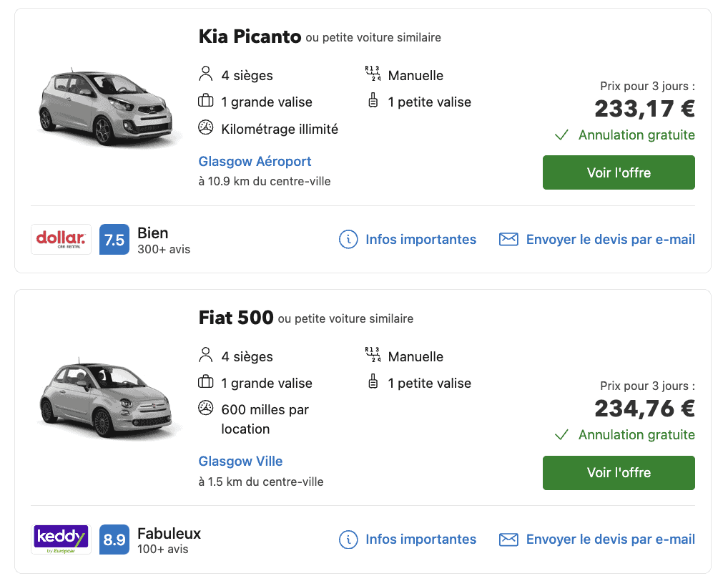Open the Glasgow Ville location link
The image size is (728, 581).
pos(240,461)
